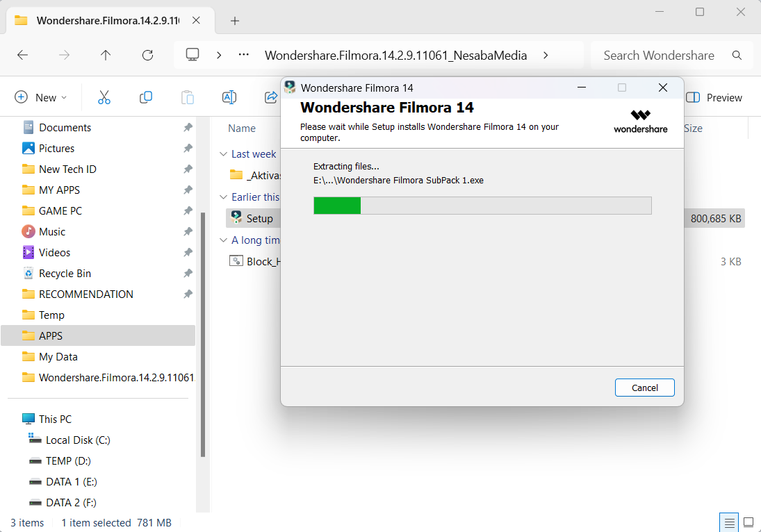Click the Paste icon

[187, 97]
